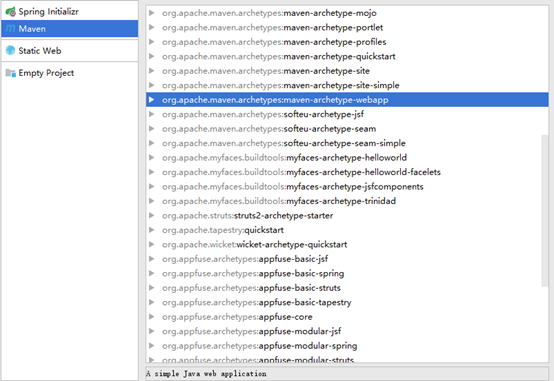This screenshot has width=554, height=381.
Task: Select maven-archetype-mojo archetype
Action: click(x=269, y=13)
